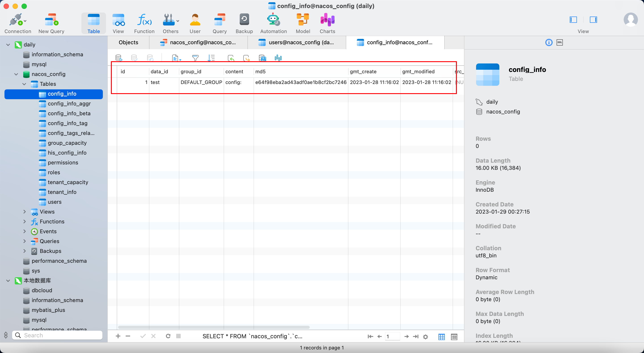Open the Query section
The width and height of the screenshot is (644, 353).
click(220, 23)
